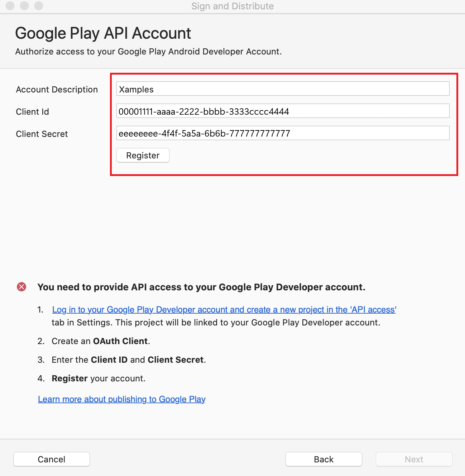
Task: Click the disabled Next button
Action: click(x=414, y=459)
